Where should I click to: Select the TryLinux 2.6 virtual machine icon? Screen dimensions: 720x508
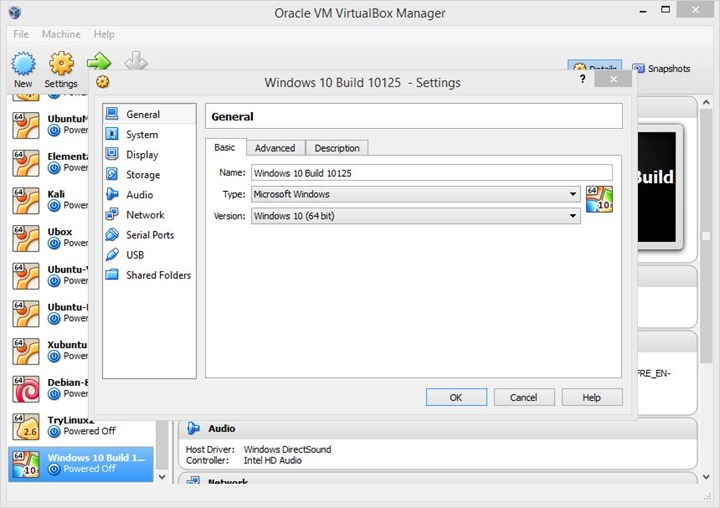26,426
